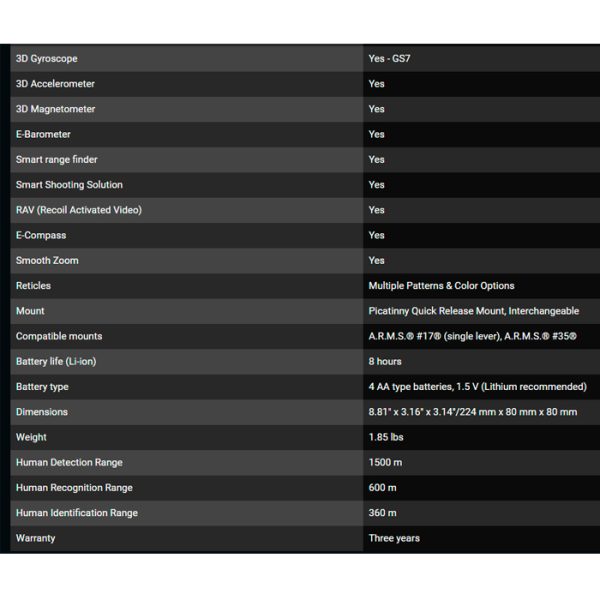
Task: Click 'Yes' beside Smart Shooting Solution
Action: [x=377, y=185]
